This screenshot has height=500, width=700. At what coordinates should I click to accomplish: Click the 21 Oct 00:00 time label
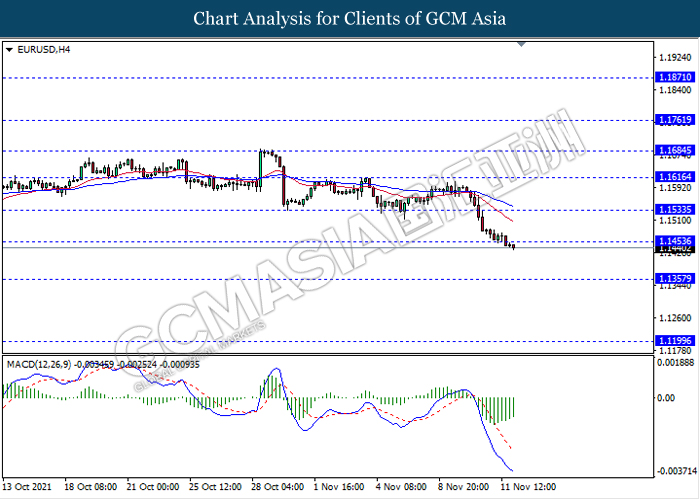coord(153,487)
